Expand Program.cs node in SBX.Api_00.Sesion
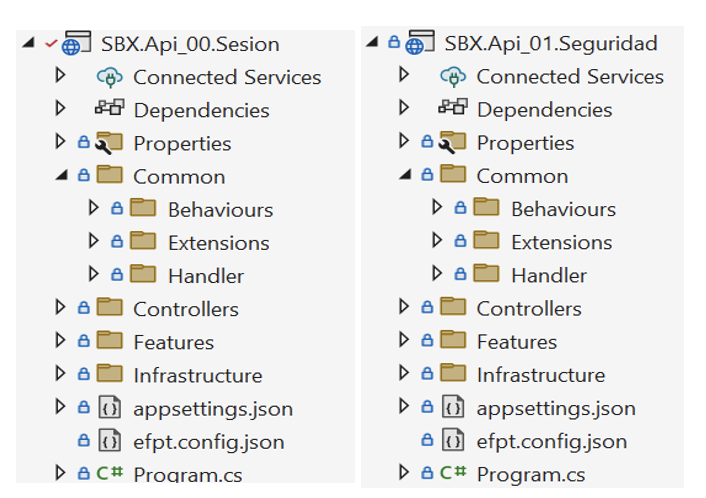The width and height of the screenshot is (706, 498). tap(60, 473)
